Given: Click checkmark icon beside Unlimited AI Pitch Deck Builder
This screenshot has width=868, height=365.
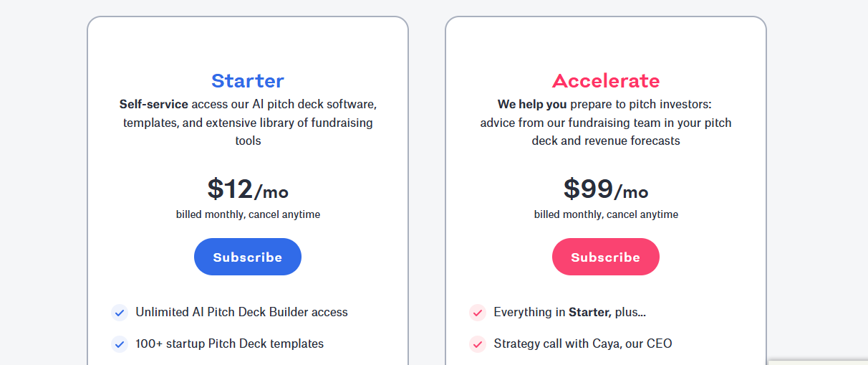Looking at the screenshot, I should (x=120, y=313).
